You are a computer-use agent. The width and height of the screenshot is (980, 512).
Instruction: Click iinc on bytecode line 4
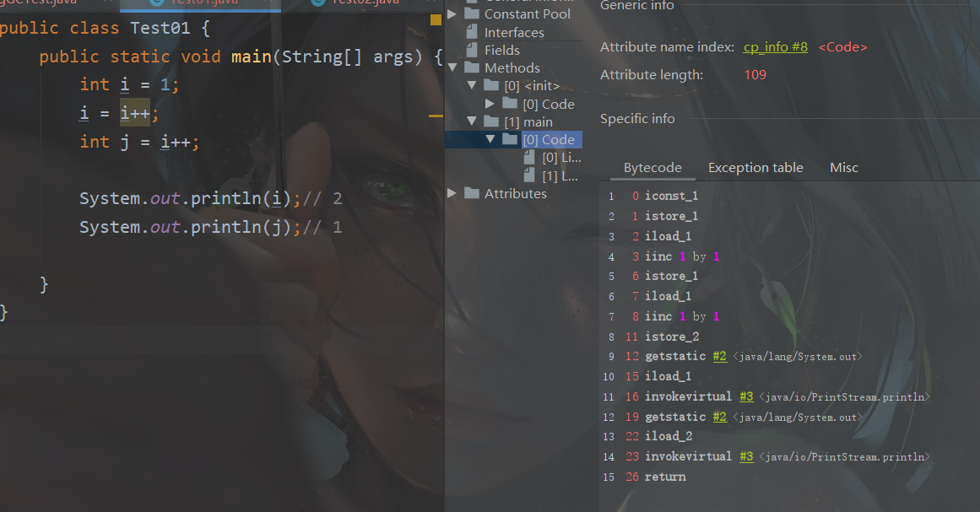(658, 256)
